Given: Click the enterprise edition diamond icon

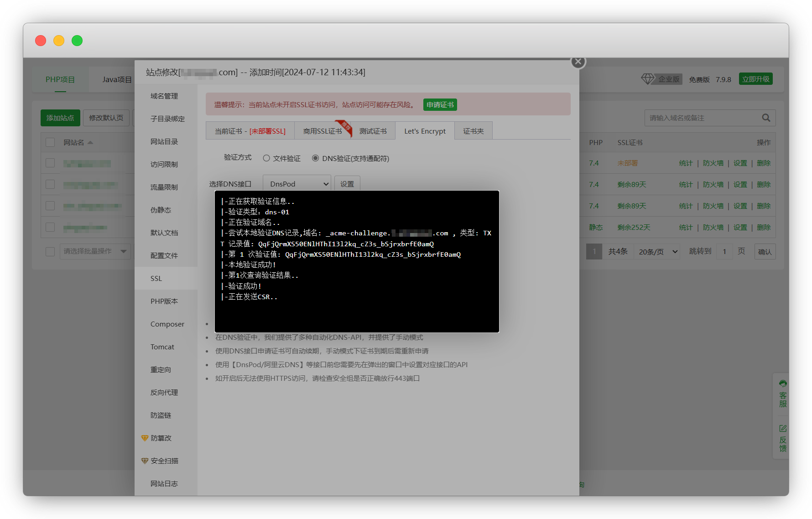Looking at the screenshot, I should [x=647, y=79].
